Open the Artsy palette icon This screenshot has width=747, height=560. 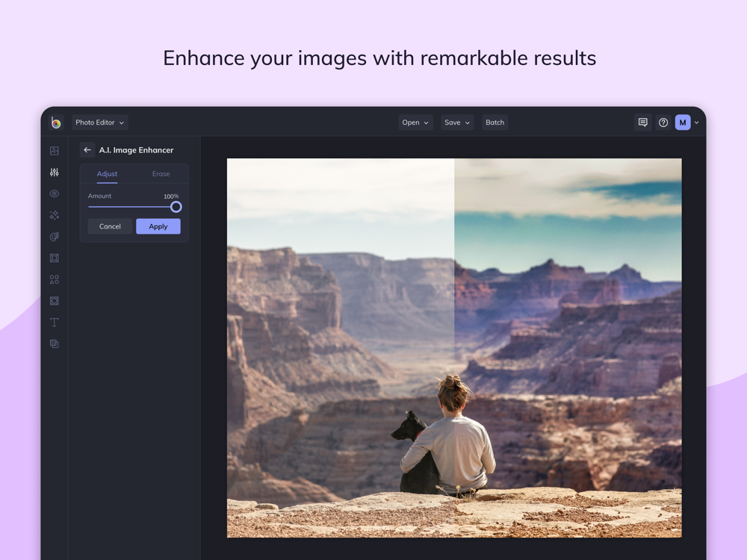(x=55, y=237)
